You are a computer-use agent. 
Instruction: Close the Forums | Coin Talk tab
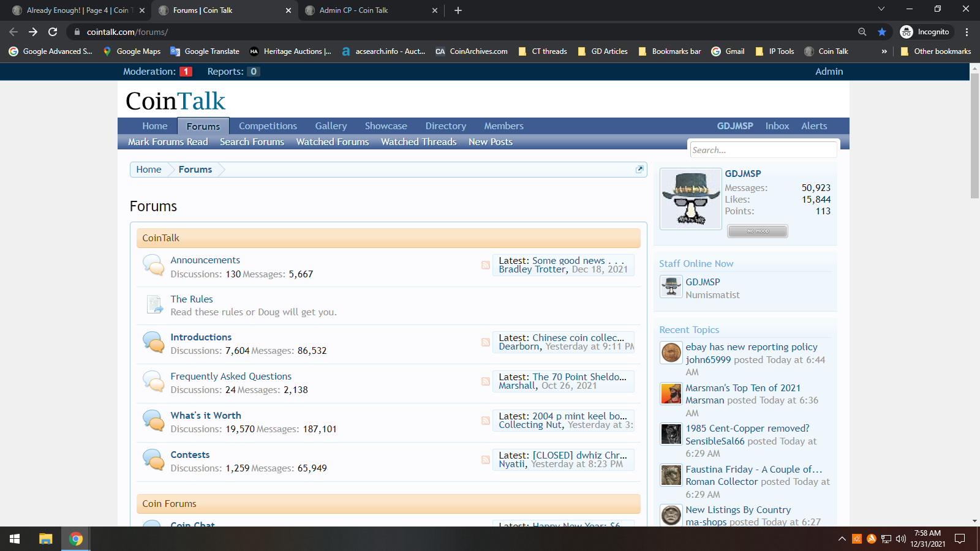tap(288, 10)
